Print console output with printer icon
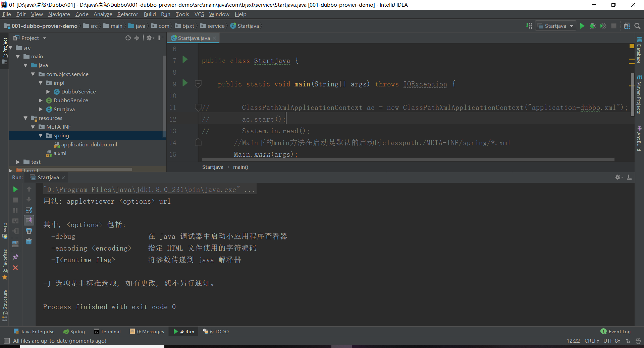The image size is (644, 348). (x=29, y=231)
